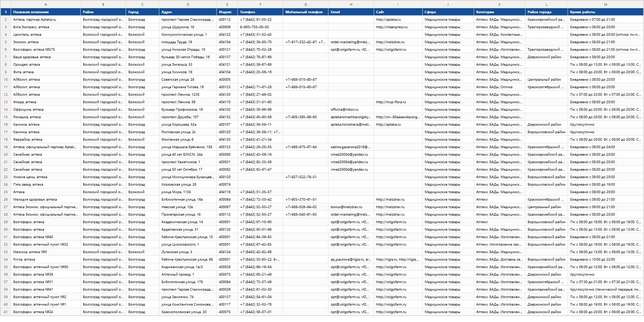
Task: Click the 'Мелодия здоровья, аптека' cell
Action: (x=46, y=200)
